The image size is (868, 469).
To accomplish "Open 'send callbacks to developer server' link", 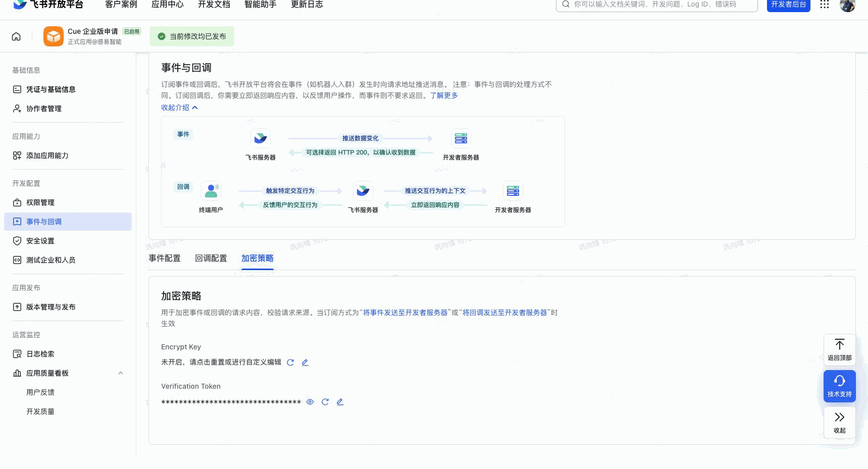I will tap(505, 312).
